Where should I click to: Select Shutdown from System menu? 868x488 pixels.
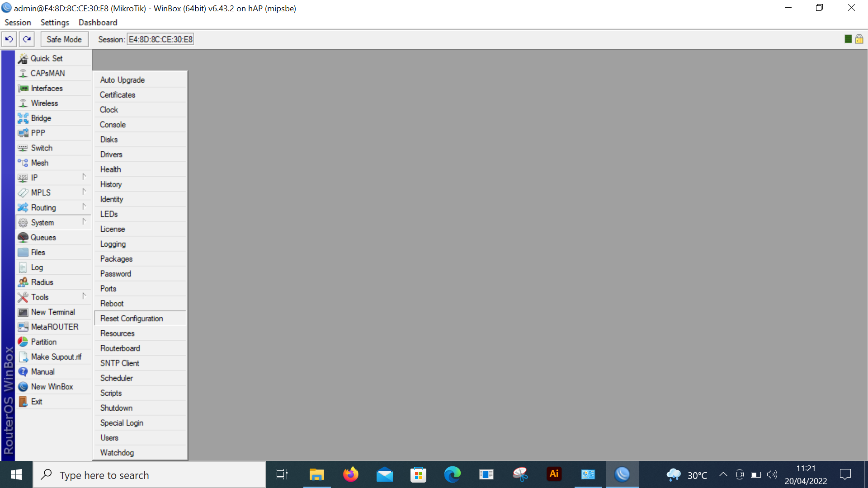pos(140,408)
